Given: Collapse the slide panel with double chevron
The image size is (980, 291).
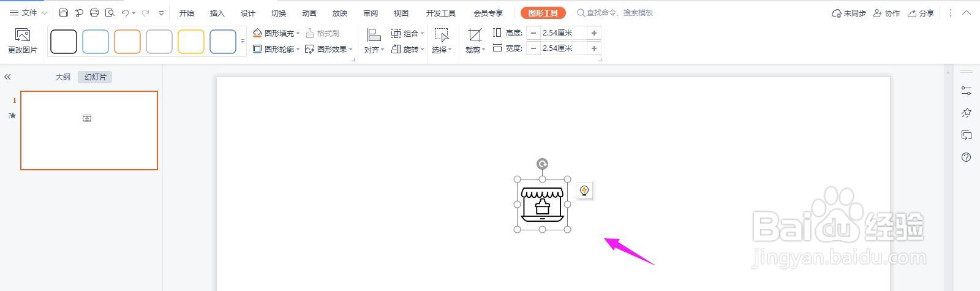Looking at the screenshot, I should pos(7,77).
